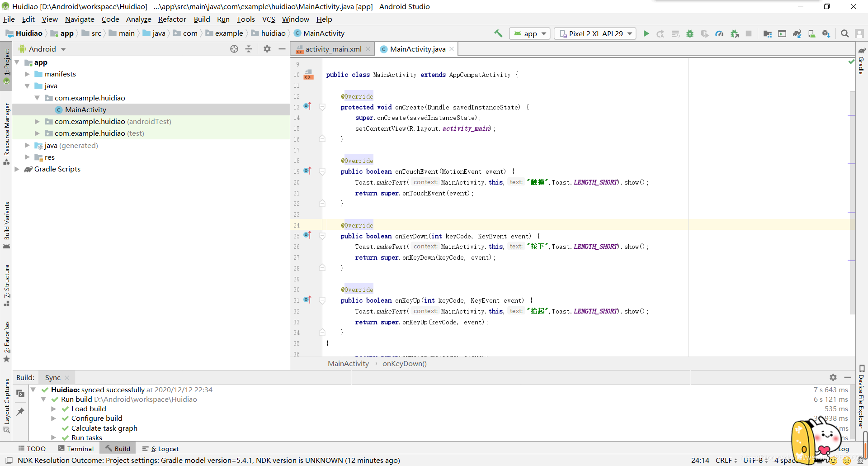
Task: Close the Sync tab in Build panel
Action: [x=67, y=378]
